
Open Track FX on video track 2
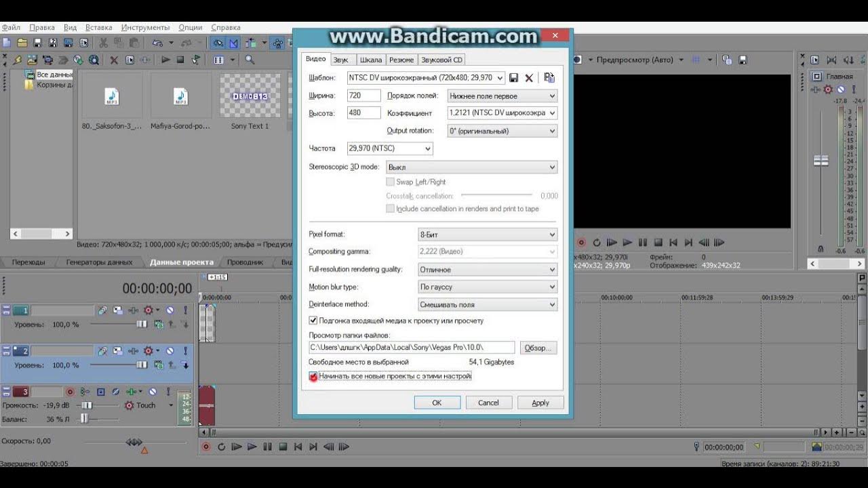click(133, 351)
